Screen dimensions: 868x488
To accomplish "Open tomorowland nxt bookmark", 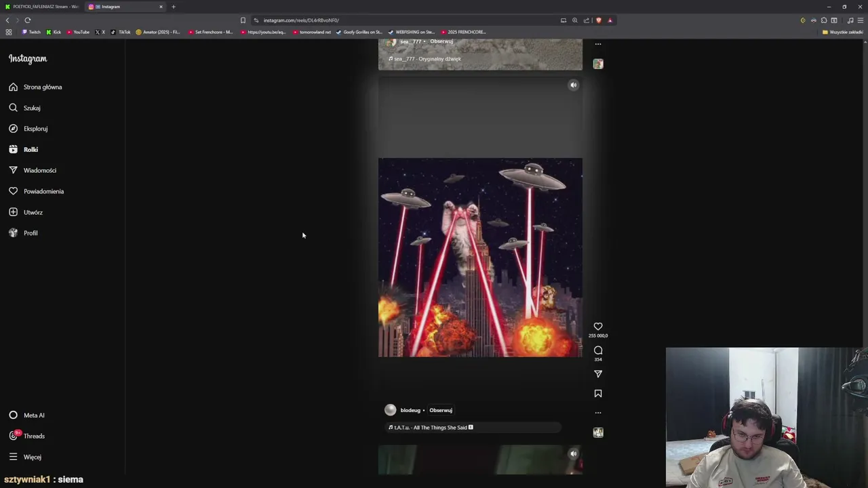I will click(312, 32).
